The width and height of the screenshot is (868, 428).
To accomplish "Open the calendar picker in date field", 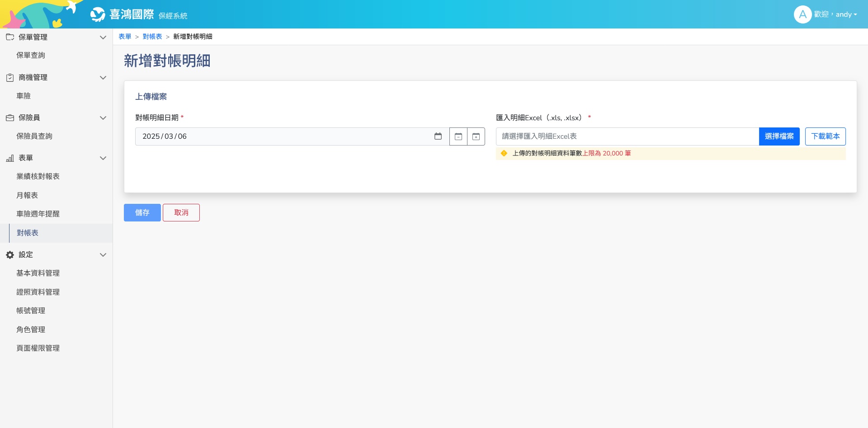I will [x=438, y=136].
